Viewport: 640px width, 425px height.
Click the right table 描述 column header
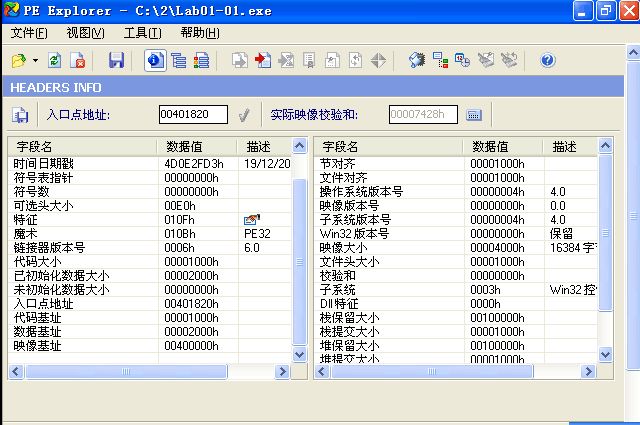571,147
